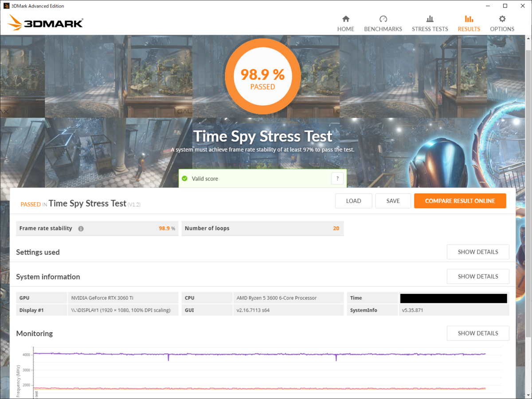Click the NVIDIA GeForce RTX 3060 Ti value

click(x=102, y=298)
